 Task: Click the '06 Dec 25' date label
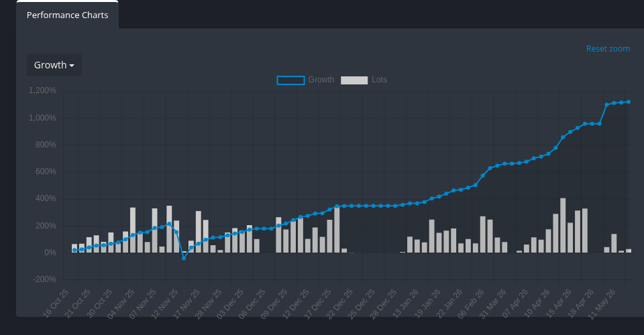252,304
